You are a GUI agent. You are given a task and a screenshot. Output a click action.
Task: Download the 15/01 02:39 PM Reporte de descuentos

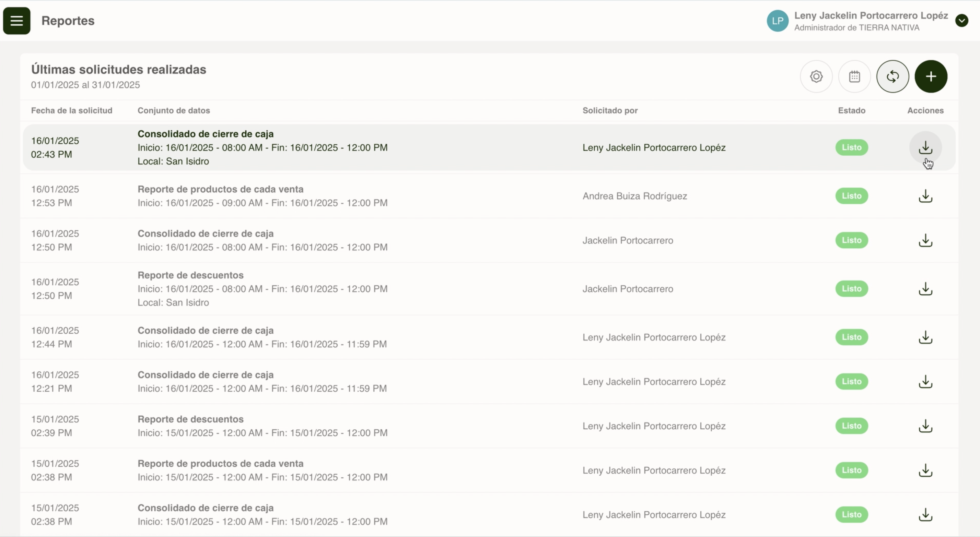[x=925, y=426]
